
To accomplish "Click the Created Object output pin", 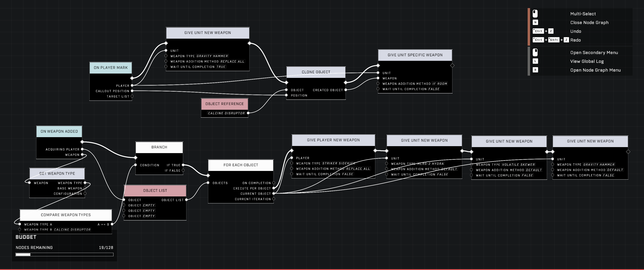I will [346, 90].
